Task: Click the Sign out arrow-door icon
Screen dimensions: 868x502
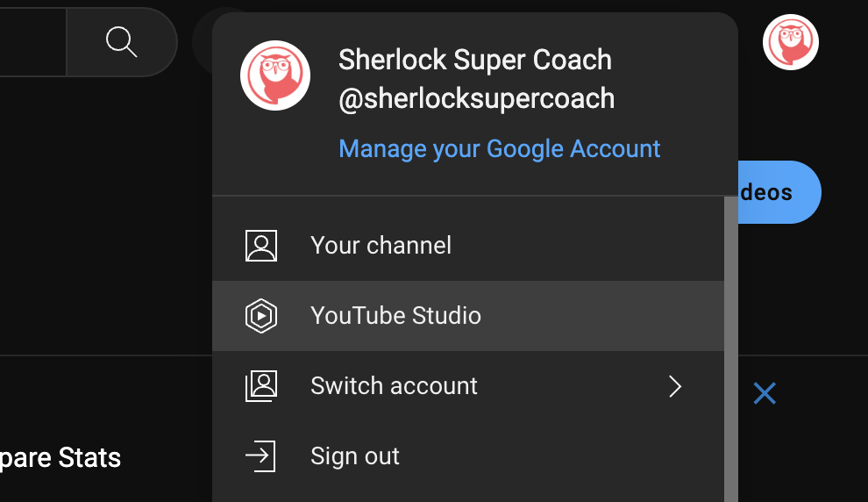Action: pos(260,456)
